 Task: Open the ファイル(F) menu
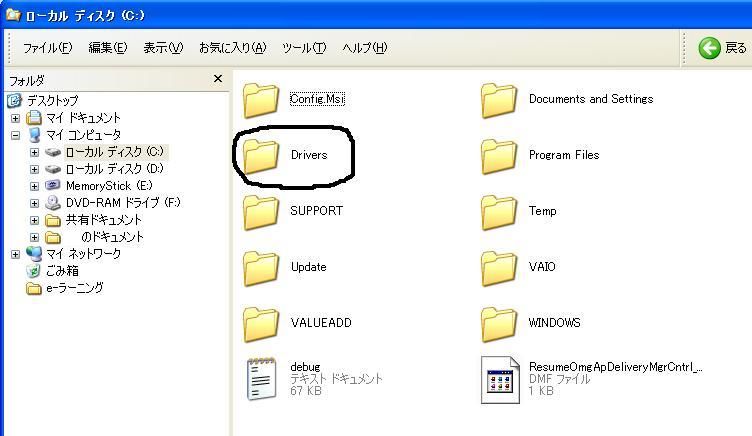click(x=47, y=48)
